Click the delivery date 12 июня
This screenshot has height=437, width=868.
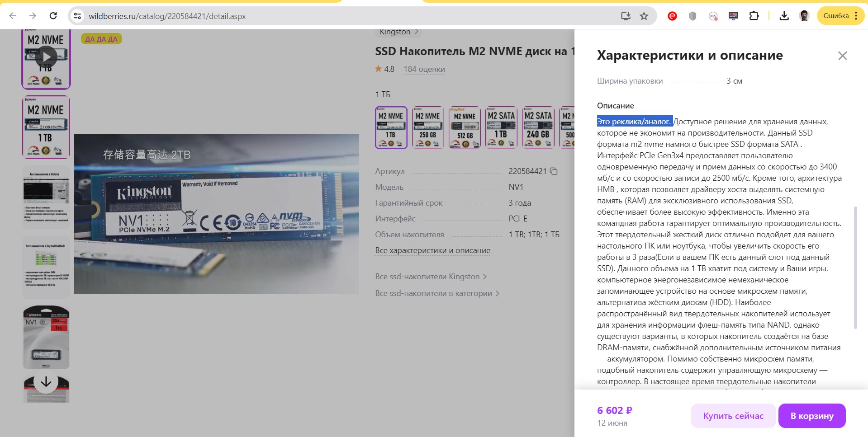tap(612, 423)
